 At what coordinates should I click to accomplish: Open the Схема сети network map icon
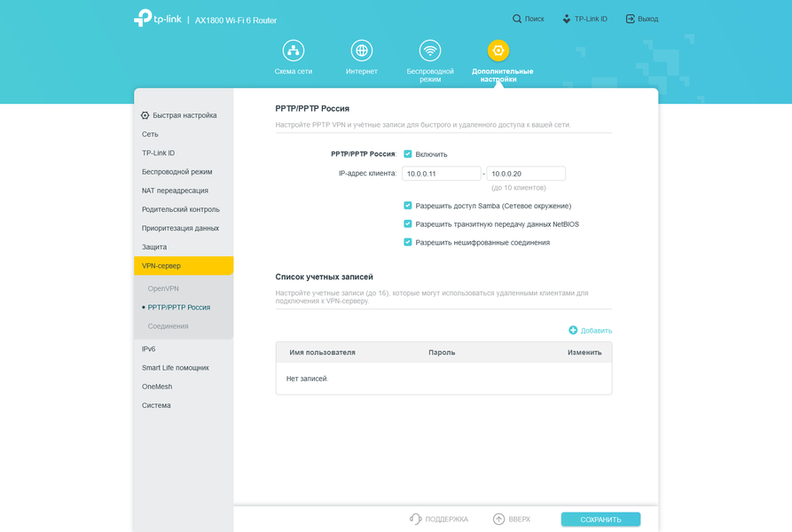[294, 51]
